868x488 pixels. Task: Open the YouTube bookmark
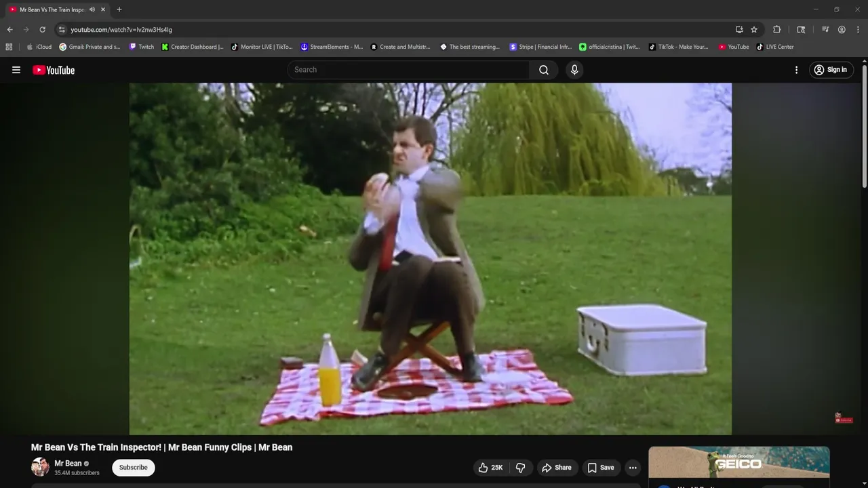pyautogui.click(x=734, y=47)
